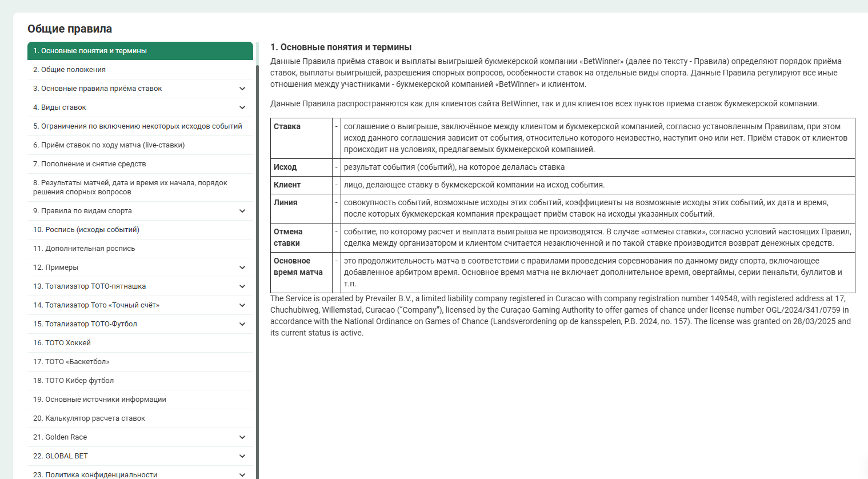Open 7. Пополнение и снятие средств
Viewport: 868px width, 479px height.
tap(140, 164)
